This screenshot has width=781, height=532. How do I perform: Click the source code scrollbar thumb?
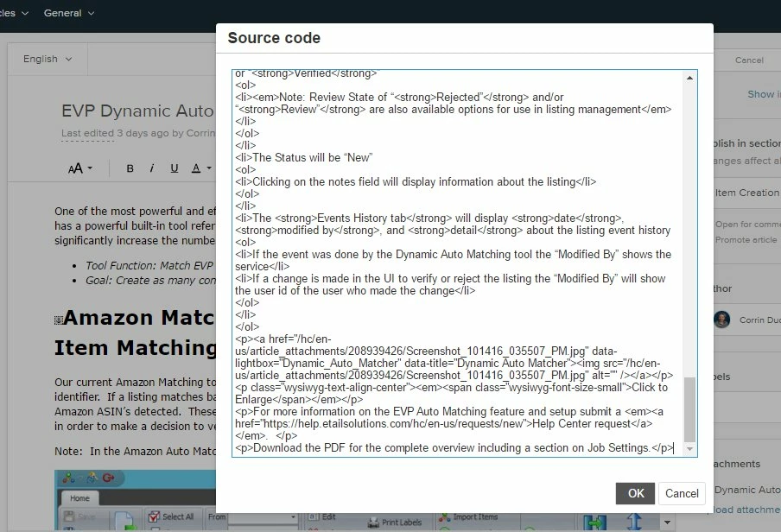point(689,409)
